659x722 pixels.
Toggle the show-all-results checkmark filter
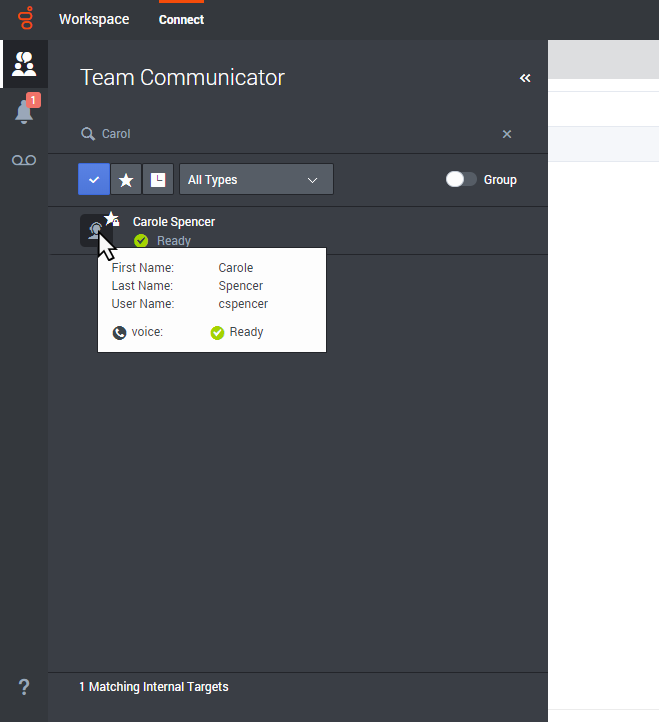point(94,180)
